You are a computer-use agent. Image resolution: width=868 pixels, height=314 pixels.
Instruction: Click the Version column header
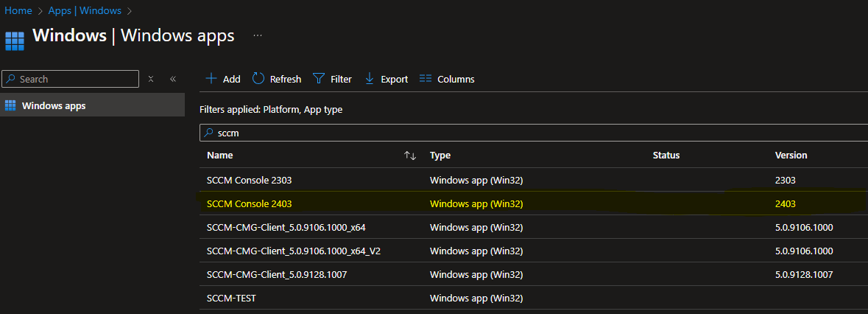791,156
